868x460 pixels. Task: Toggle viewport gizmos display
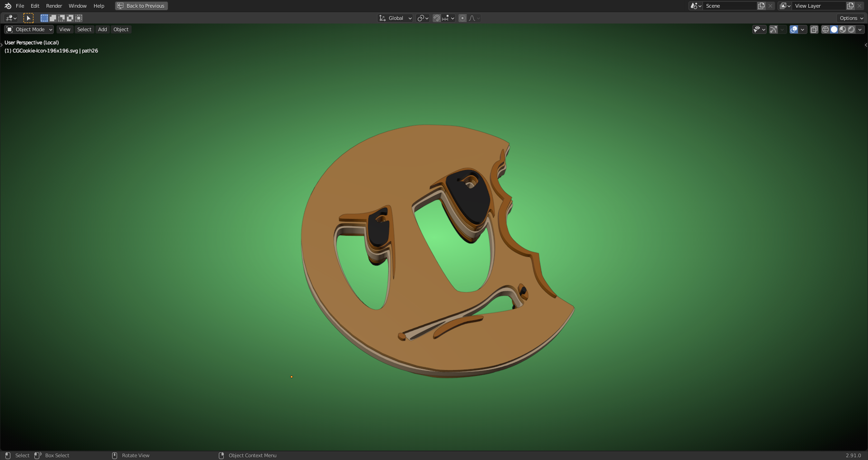[x=774, y=29]
